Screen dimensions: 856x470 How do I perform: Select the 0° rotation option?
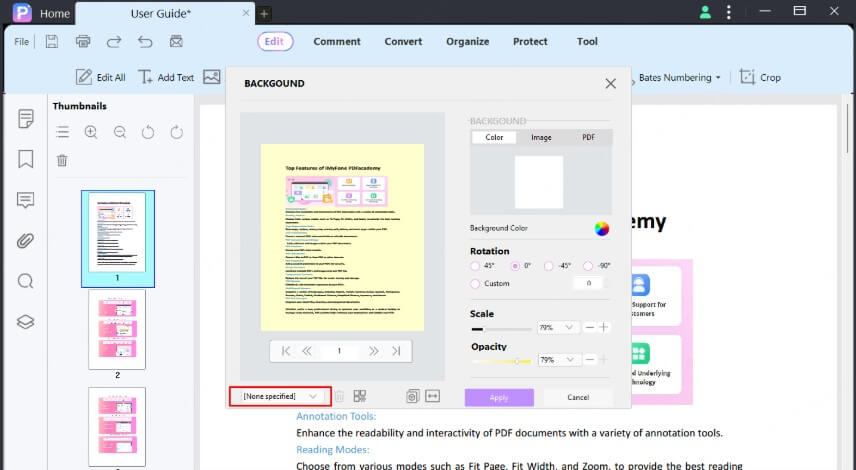pyautogui.click(x=515, y=266)
